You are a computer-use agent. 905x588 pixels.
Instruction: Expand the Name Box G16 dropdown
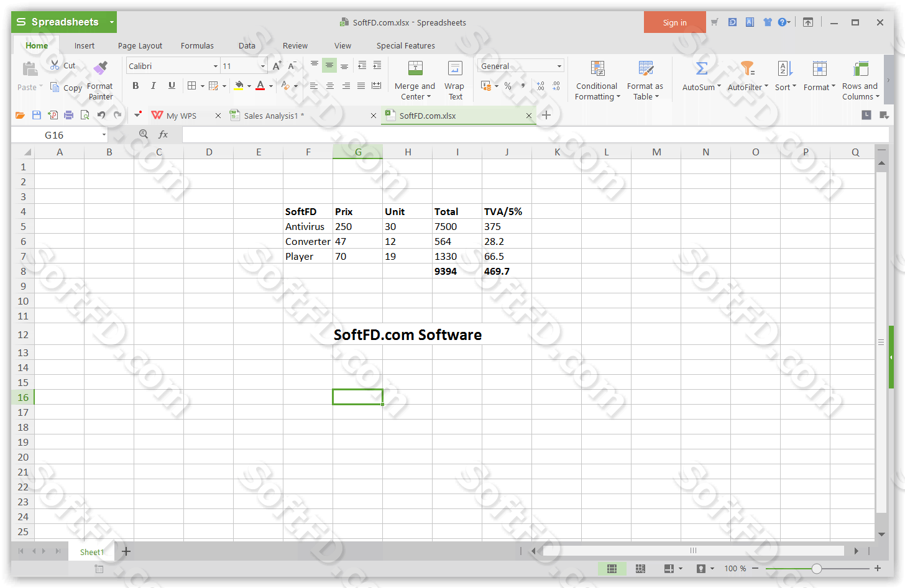pos(104,135)
